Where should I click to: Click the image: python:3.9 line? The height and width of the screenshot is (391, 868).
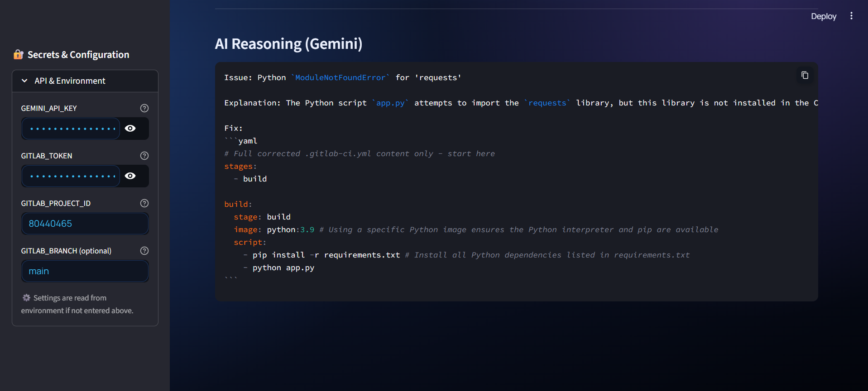(476, 229)
